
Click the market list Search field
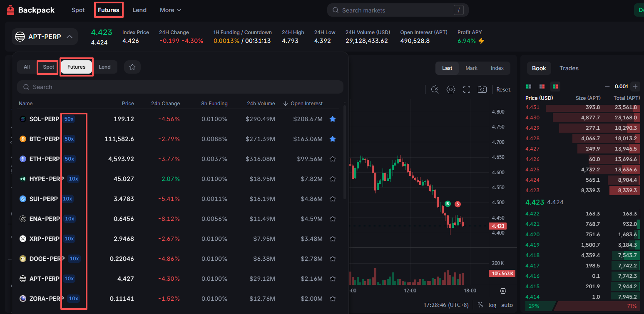coord(180,87)
